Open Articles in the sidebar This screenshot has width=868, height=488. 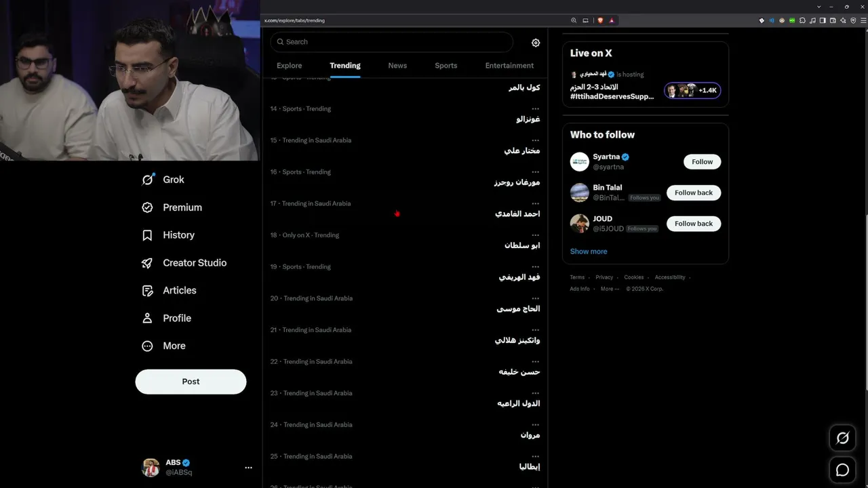[x=168, y=291]
